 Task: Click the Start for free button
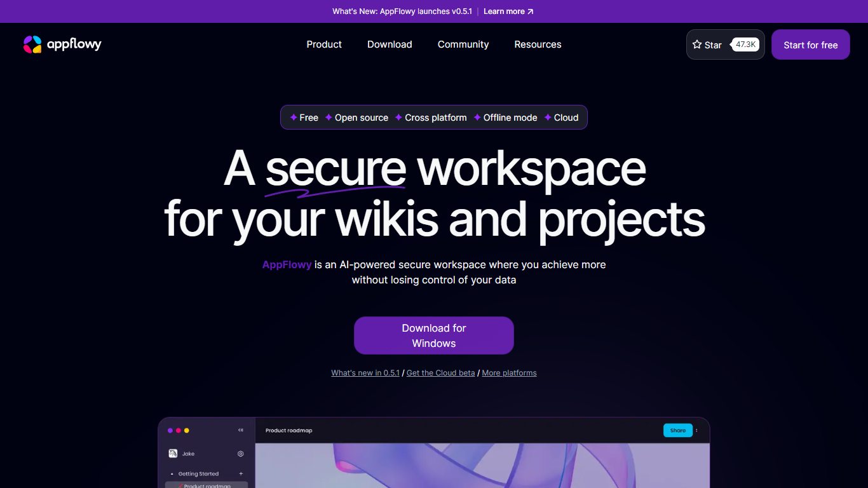point(810,45)
